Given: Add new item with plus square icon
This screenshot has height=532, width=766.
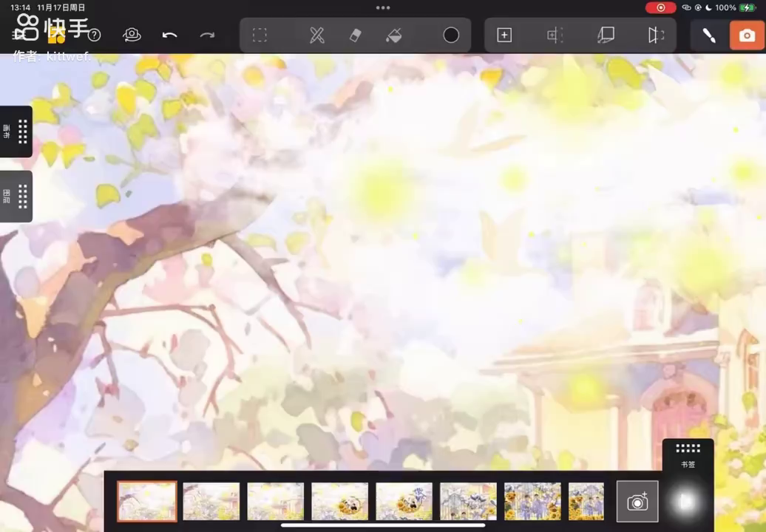Looking at the screenshot, I should coord(504,35).
